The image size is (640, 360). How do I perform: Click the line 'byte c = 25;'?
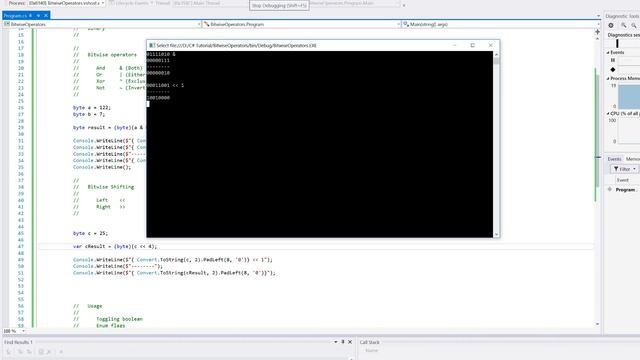click(x=90, y=233)
